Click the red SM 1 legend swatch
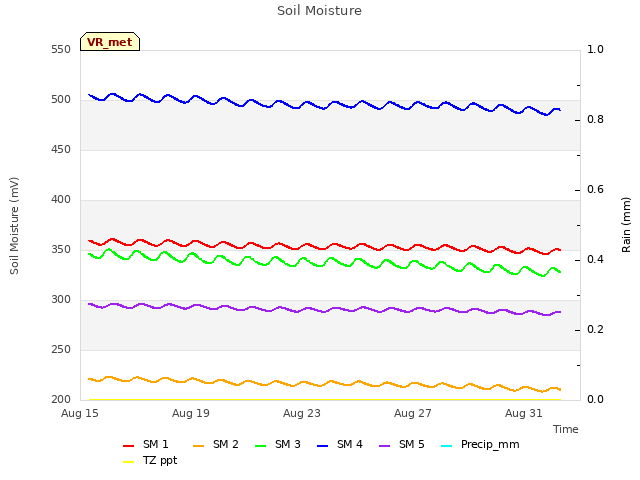Image resolution: width=640 pixels, height=480 pixels. coord(129,446)
